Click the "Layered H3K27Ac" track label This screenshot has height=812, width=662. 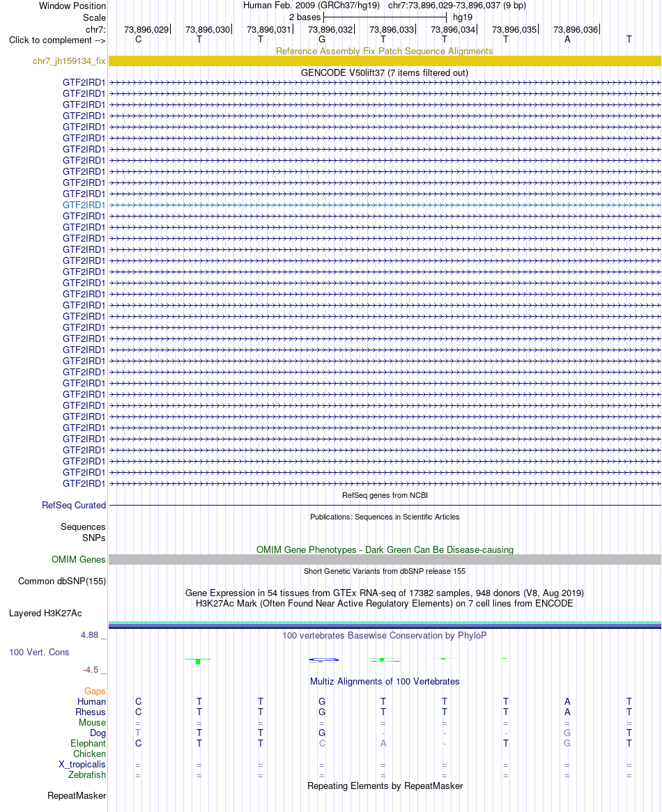[45, 613]
